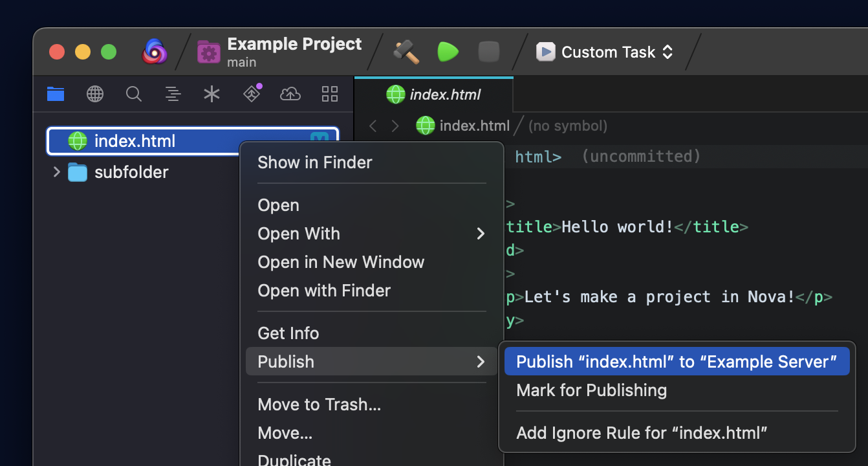Click the Hello world! title text
868x466 pixels.
617,227
